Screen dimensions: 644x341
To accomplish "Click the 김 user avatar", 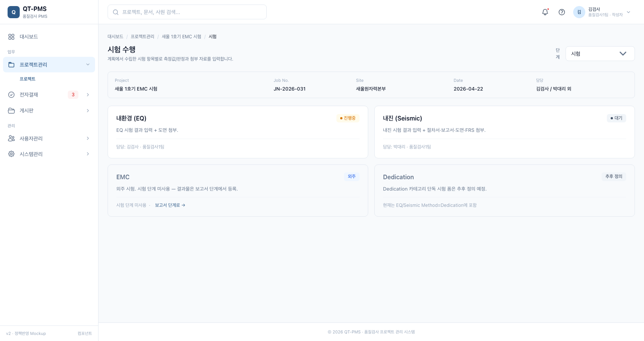I will pyautogui.click(x=579, y=12).
